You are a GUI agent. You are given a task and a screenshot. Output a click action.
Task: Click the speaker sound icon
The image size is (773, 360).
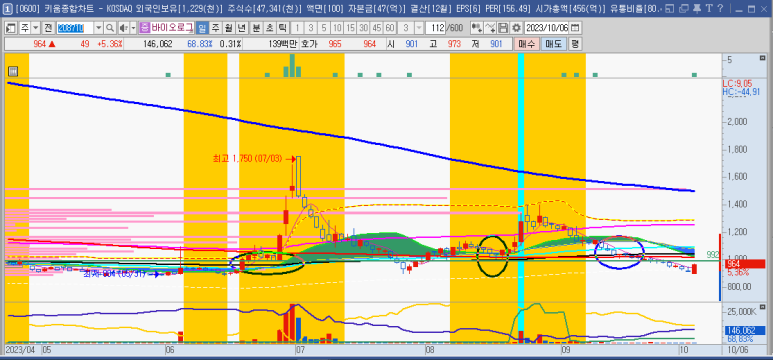[x=123, y=28]
